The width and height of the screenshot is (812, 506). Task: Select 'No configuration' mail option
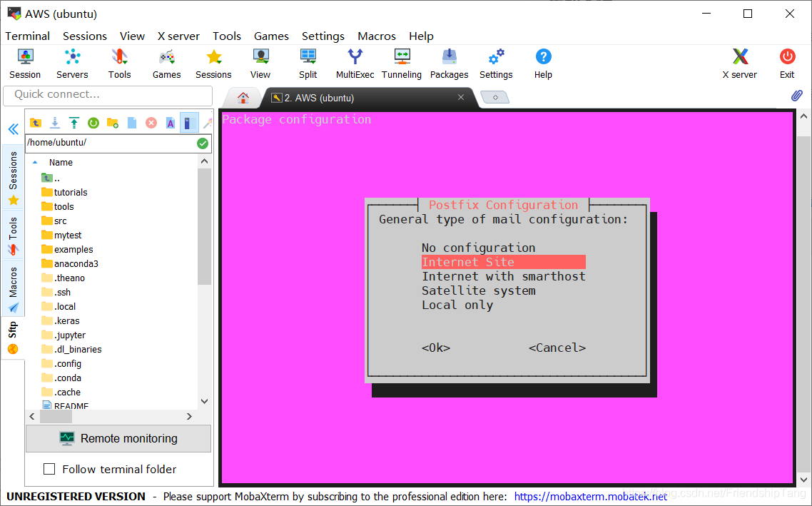479,248
